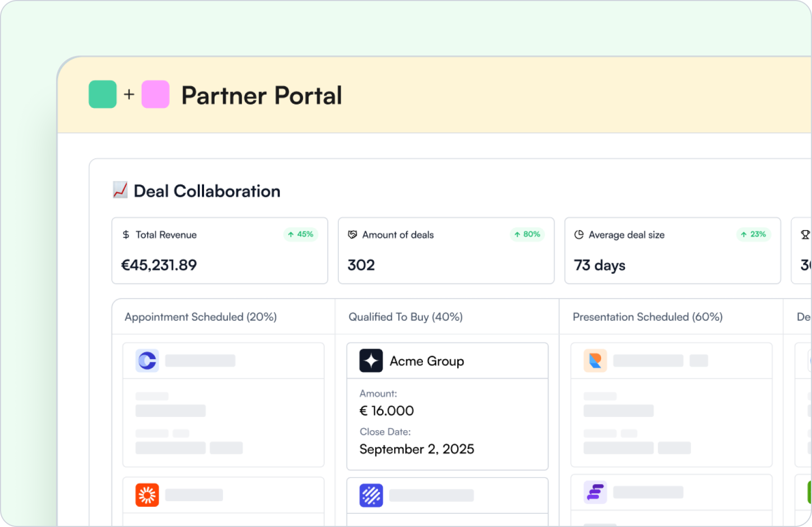Select the pie chart icon on Average deal size
Screen dimensions: 812x527
[579, 234]
